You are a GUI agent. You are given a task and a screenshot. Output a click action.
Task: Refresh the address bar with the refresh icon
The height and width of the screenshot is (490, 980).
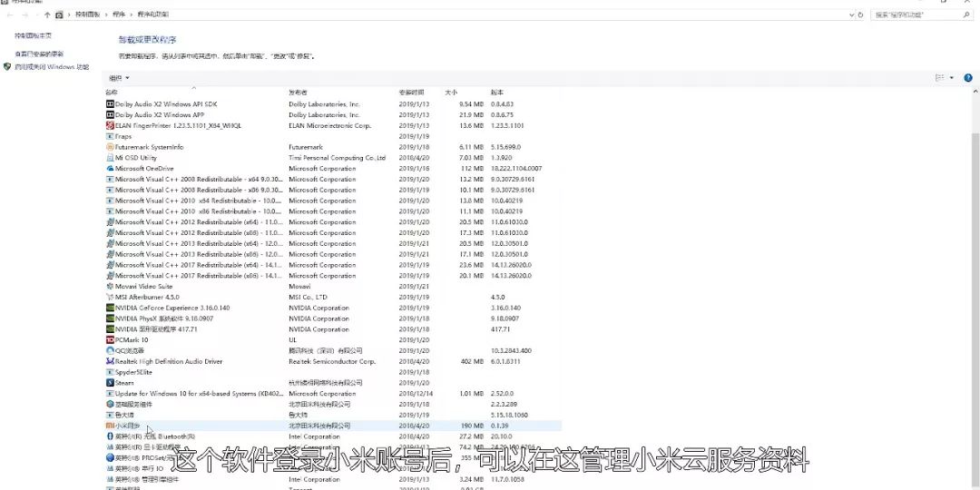860,15
